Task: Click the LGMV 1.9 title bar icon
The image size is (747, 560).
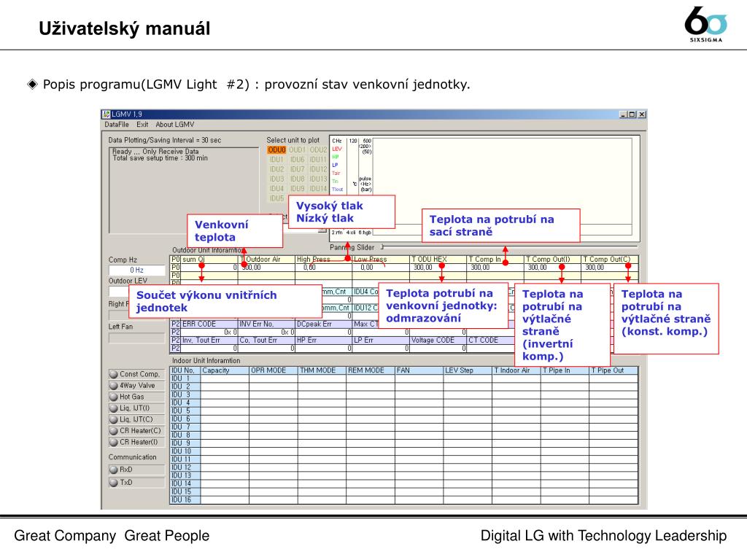Action: (107, 114)
